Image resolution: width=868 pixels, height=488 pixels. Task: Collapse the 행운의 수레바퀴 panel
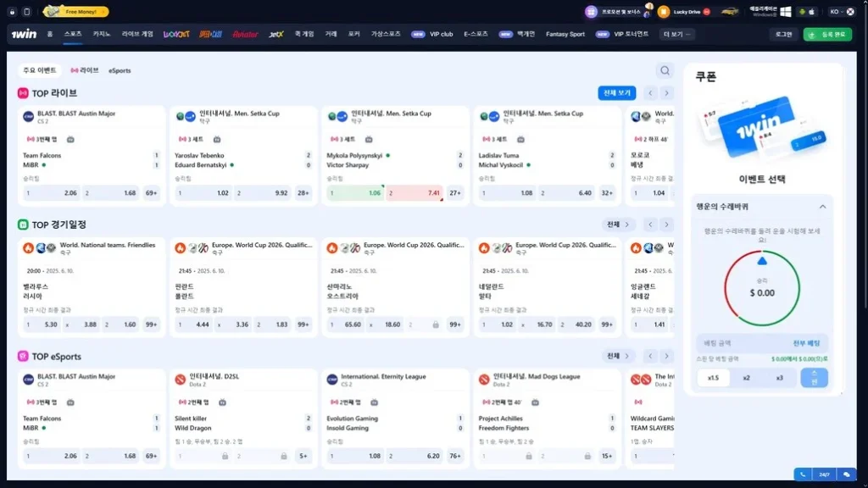coord(822,207)
